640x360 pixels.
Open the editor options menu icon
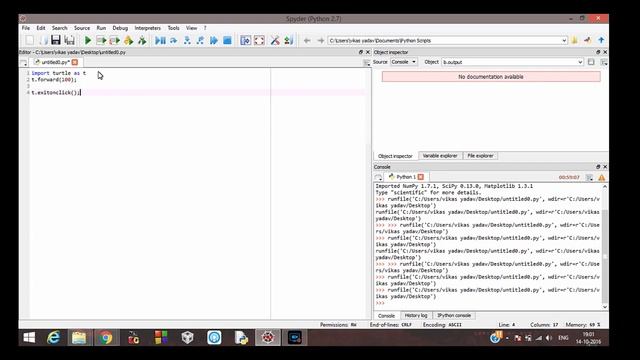(x=367, y=62)
